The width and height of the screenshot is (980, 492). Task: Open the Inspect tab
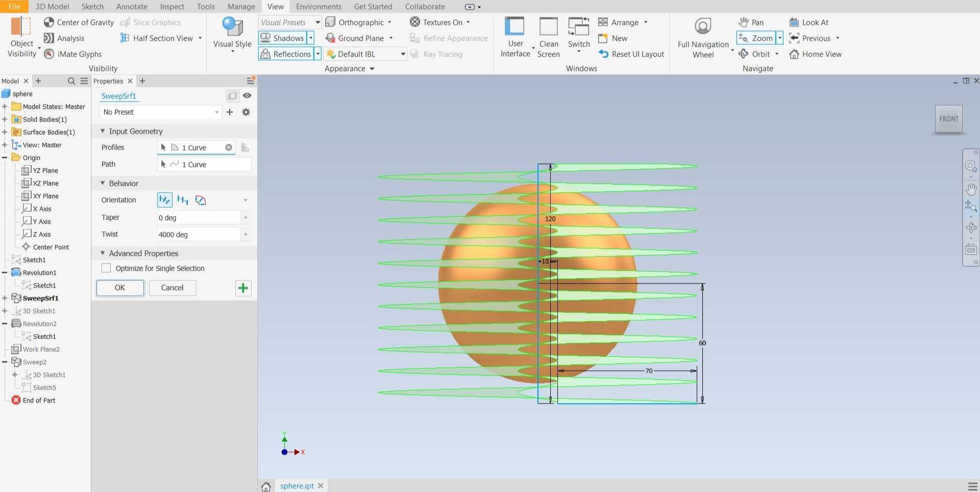pos(172,7)
